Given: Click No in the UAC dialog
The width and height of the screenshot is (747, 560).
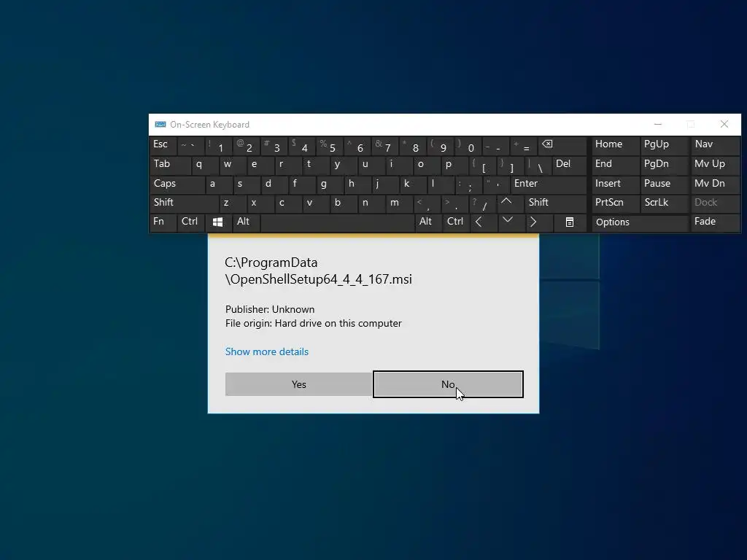Looking at the screenshot, I should coord(448,384).
